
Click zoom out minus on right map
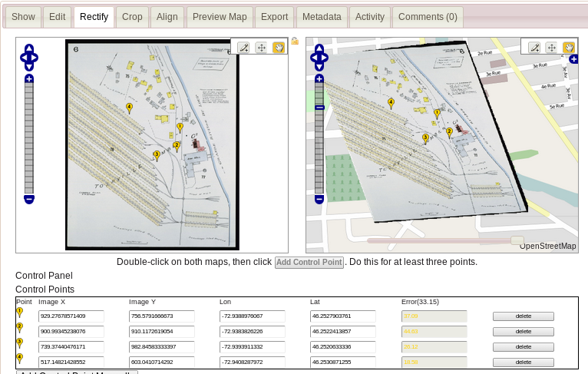coord(319,199)
